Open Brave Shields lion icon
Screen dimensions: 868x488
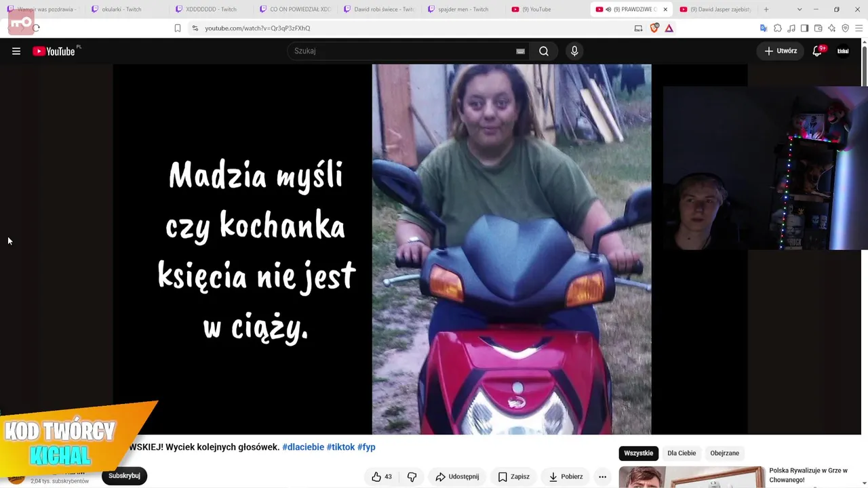pyautogui.click(x=654, y=28)
